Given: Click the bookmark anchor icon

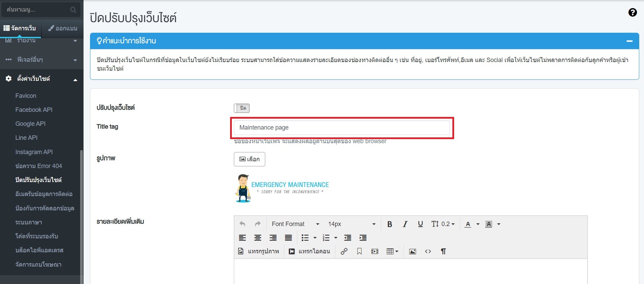Looking at the screenshot, I should tap(359, 251).
